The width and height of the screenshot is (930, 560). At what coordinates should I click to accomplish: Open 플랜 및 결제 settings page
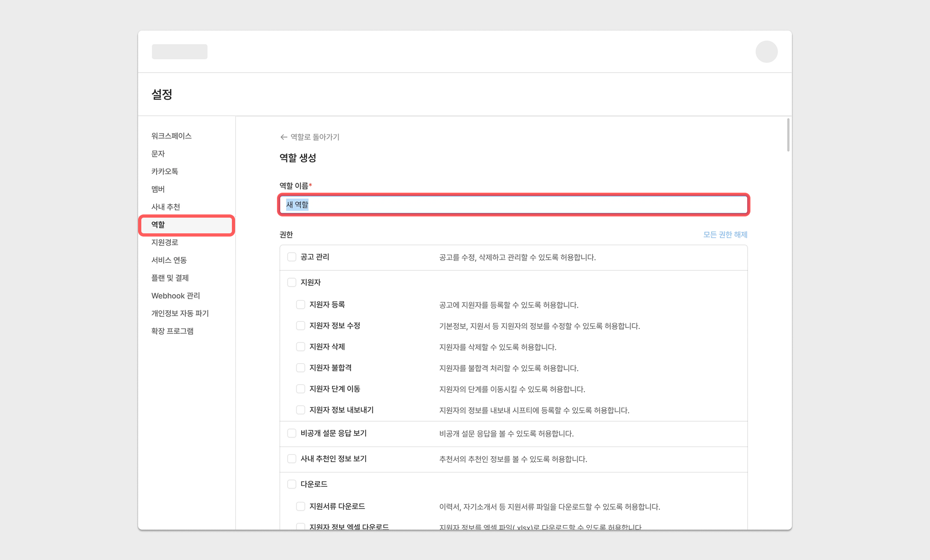tap(170, 278)
